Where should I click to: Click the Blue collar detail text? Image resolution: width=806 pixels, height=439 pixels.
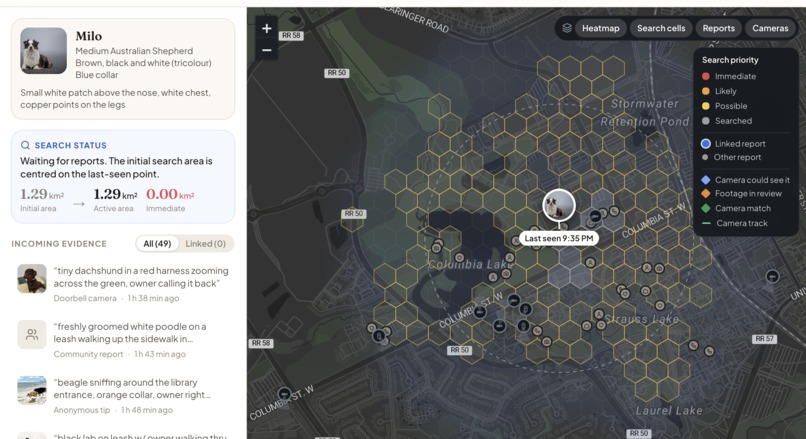tap(97, 75)
